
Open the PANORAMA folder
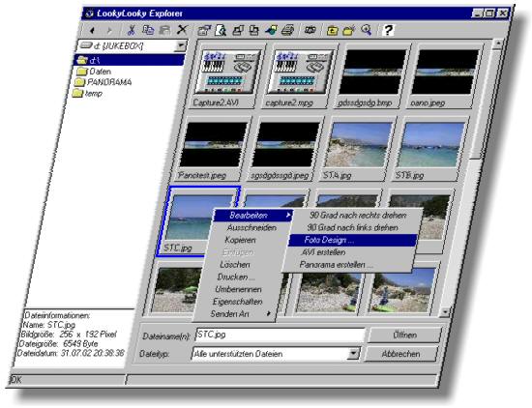coord(103,82)
